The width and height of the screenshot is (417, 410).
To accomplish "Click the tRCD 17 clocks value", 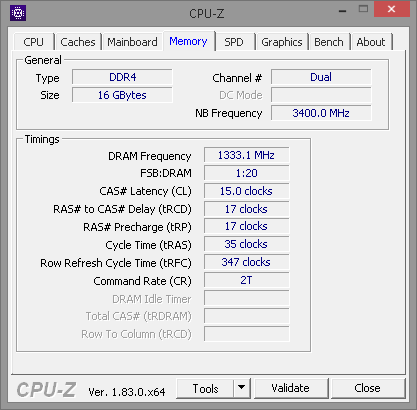I will coord(246,209).
